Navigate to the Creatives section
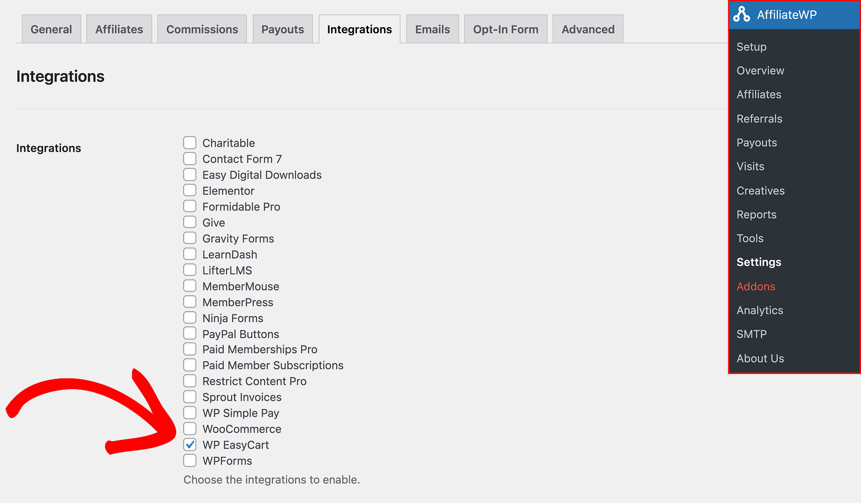This screenshot has width=861, height=504. (x=760, y=190)
